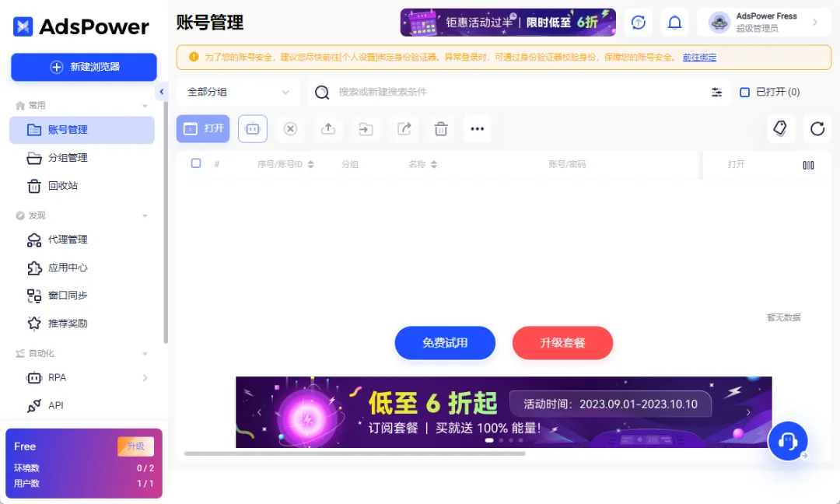The image size is (840, 504).
Task: Click the 前往绑定 link
Action: pyautogui.click(x=699, y=58)
